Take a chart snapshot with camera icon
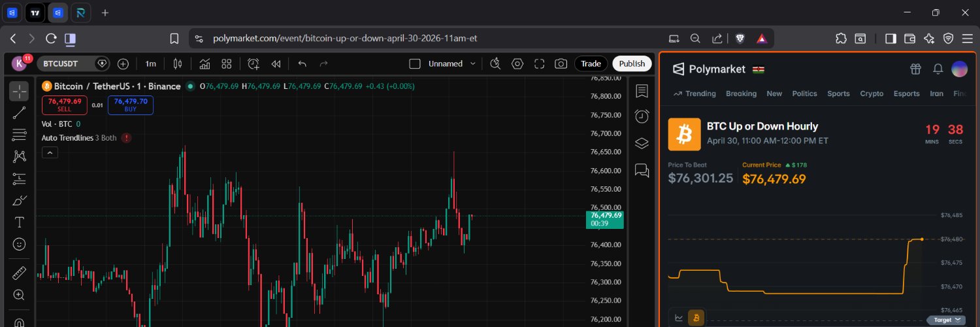The image size is (980, 327). point(561,63)
